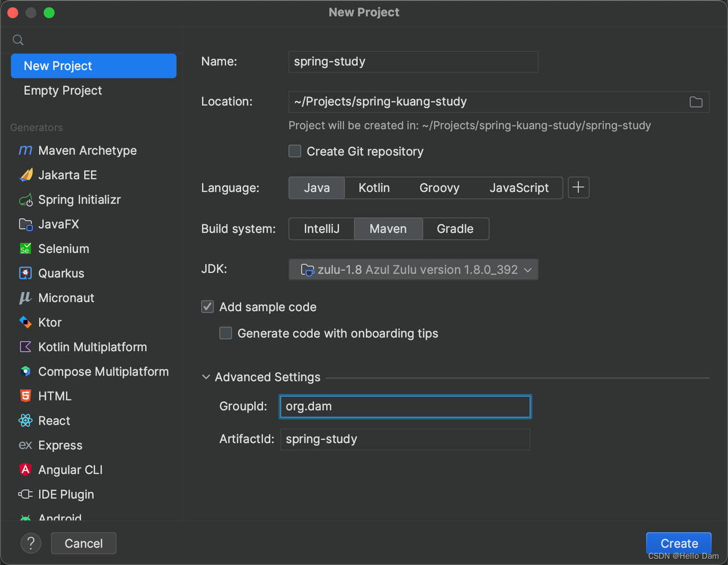Screen dimensions: 728x565
Task: Click the Micronaut label text
Action: [66, 298]
